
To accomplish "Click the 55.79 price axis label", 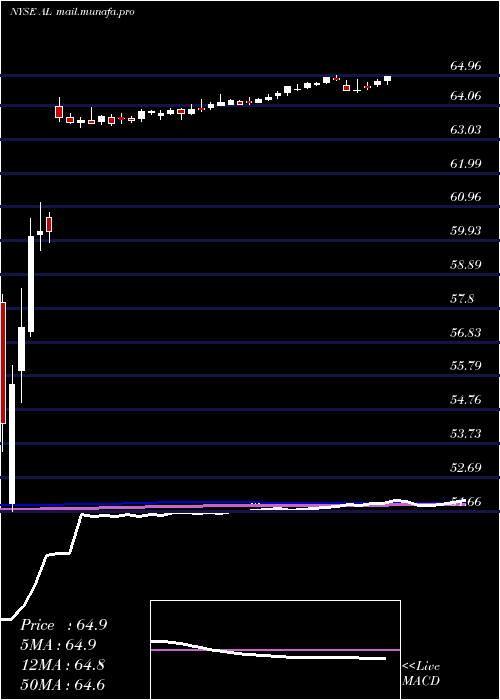I will coord(466,366).
